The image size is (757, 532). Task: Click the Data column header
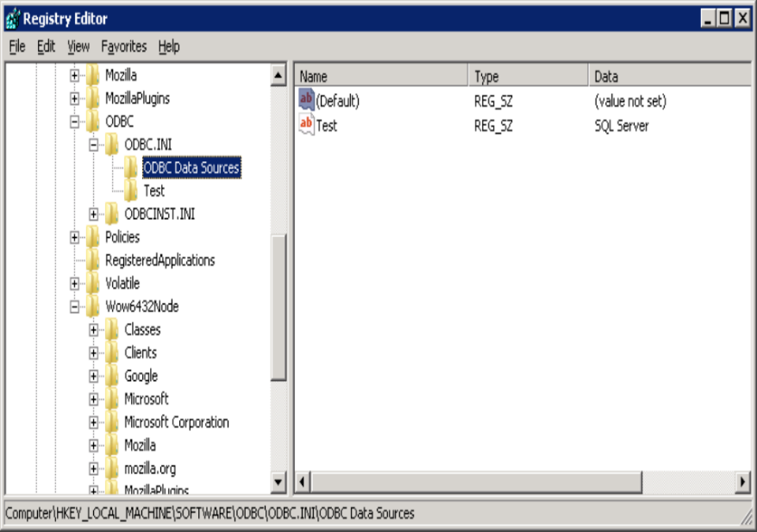670,76
